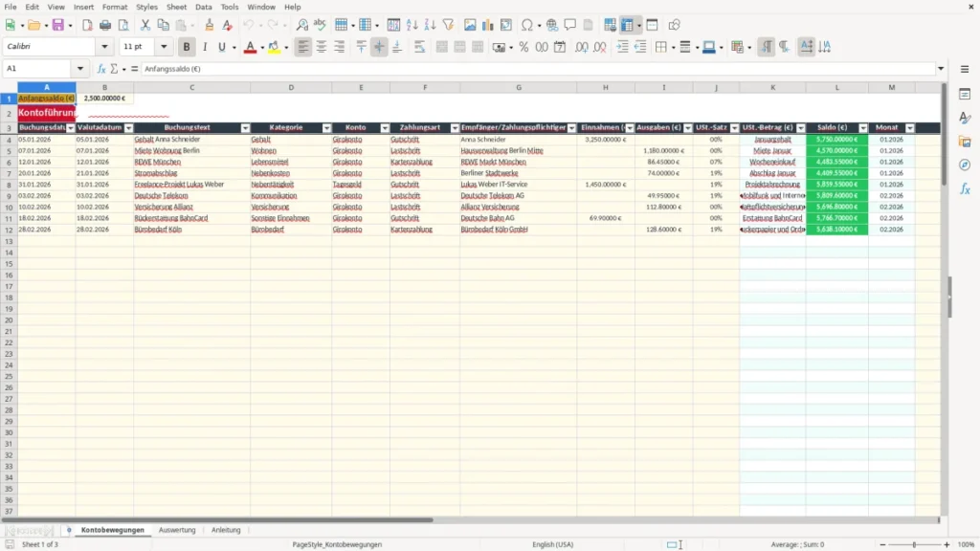Viewport: 980px width, 551px height.
Task: Open the sidebar Functions panel
Action: click(x=965, y=189)
